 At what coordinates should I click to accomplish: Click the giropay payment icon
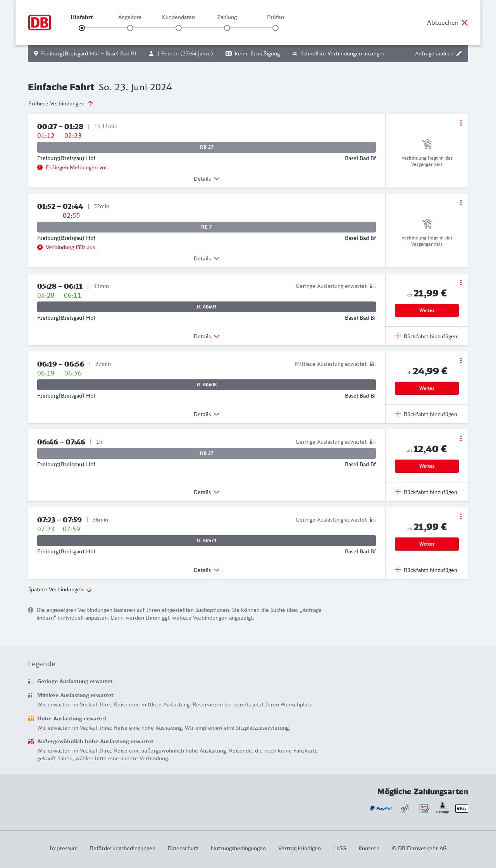[x=443, y=808]
